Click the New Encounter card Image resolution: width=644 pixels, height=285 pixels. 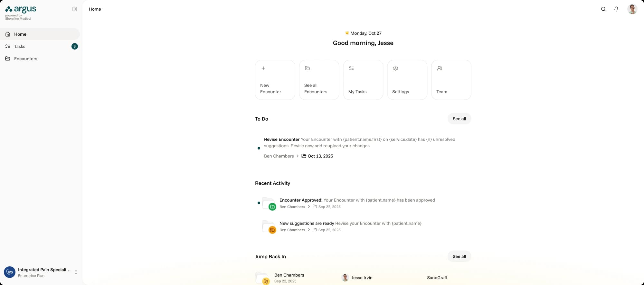275,80
